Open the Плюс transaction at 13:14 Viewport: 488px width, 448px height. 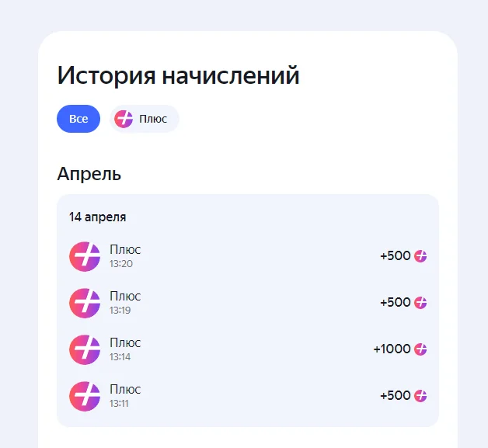pyautogui.click(x=248, y=349)
